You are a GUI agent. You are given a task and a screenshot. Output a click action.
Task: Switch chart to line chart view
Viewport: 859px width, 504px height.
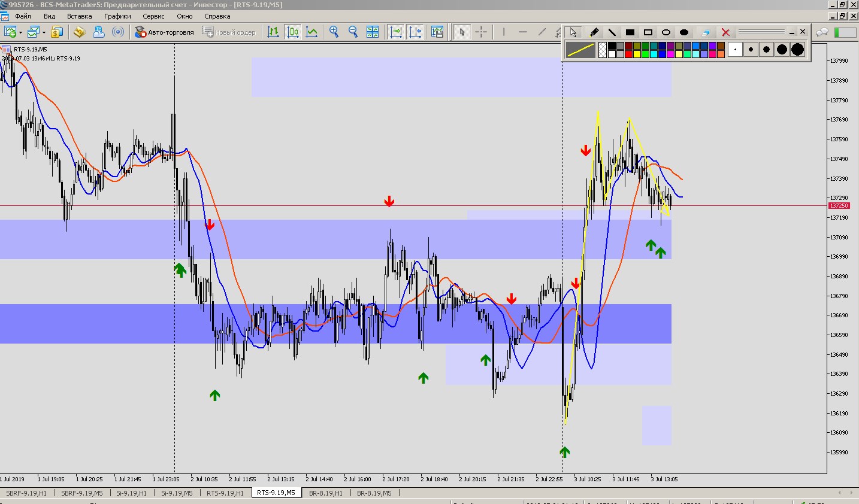[x=312, y=32]
